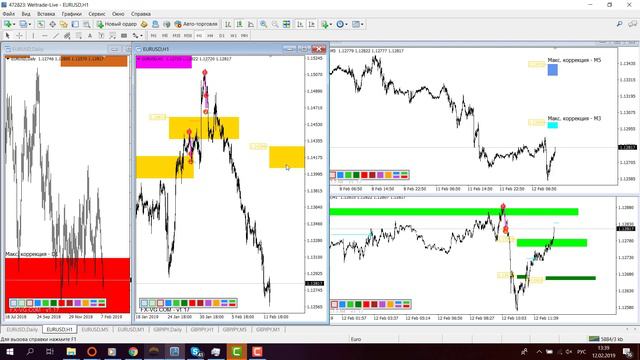The height and width of the screenshot is (360, 640).
Task: Open the Data Window icon
Action: pyautogui.click(x=53, y=24)
